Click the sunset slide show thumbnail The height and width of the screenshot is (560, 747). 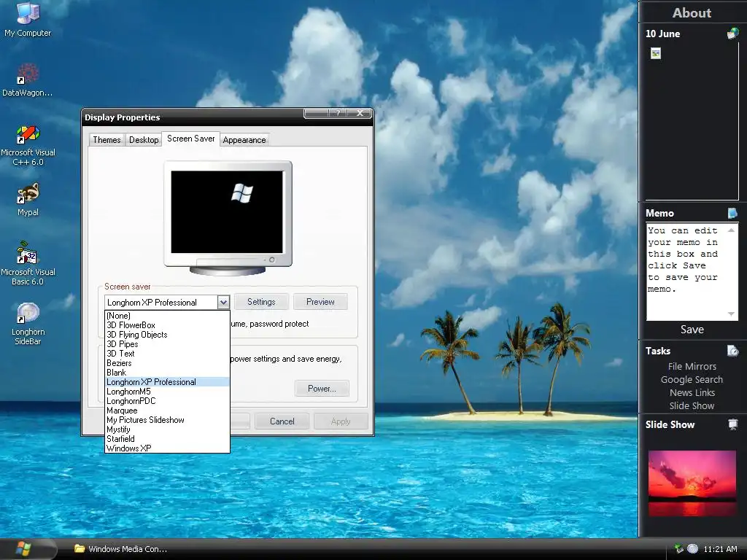(x=692, y=483)
